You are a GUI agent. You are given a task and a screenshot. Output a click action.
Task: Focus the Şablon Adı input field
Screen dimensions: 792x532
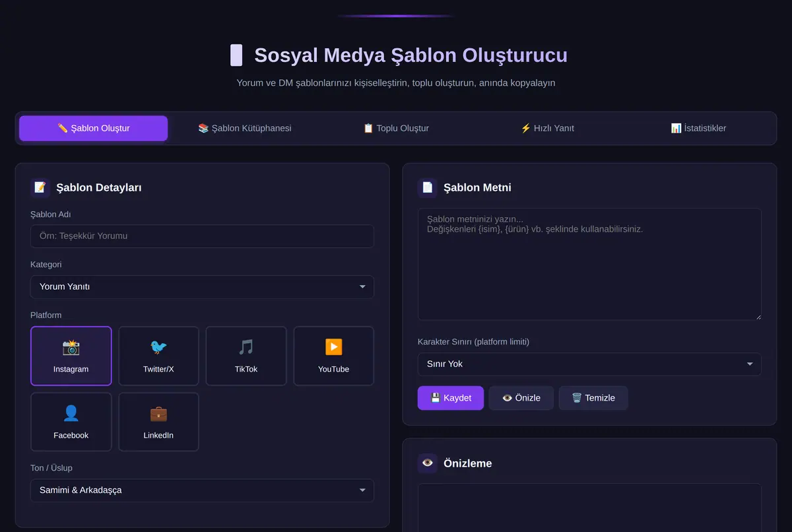click(202, 236)
